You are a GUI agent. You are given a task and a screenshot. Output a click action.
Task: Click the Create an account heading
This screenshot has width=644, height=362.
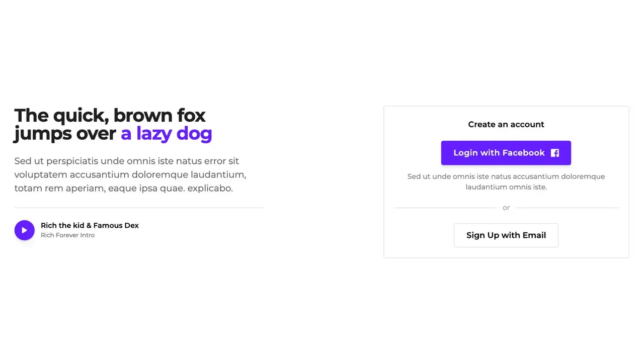(x=506, y=124)
